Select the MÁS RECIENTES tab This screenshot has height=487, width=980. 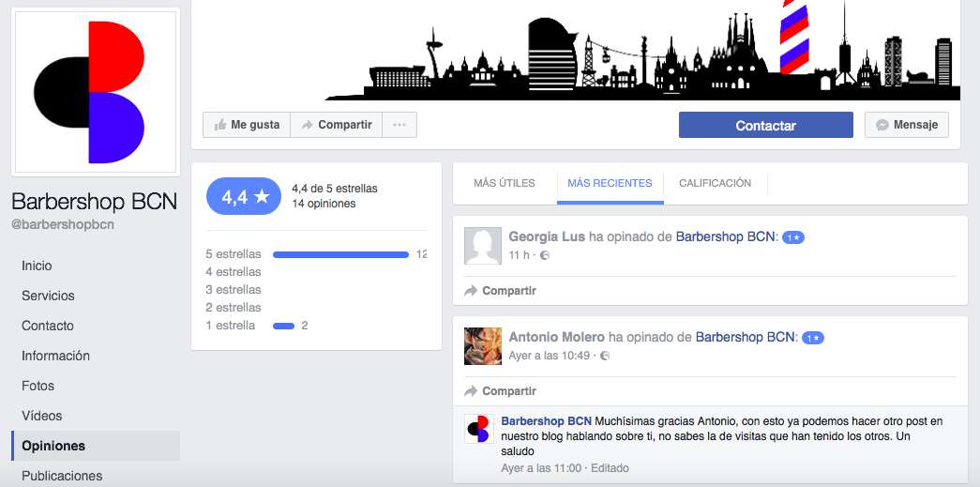[610, 183]
